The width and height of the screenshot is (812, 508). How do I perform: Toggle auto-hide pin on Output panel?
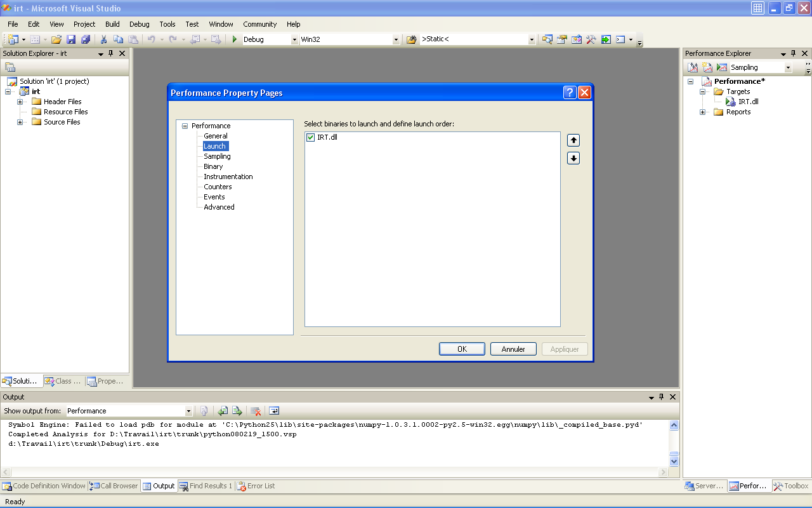pyautogui.click(x=662, y=397)
